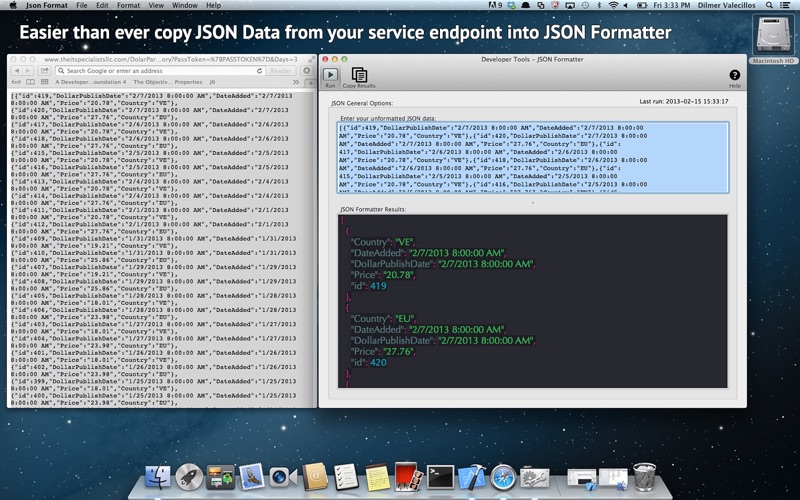Reload the page in Safari

pos(259,71)
